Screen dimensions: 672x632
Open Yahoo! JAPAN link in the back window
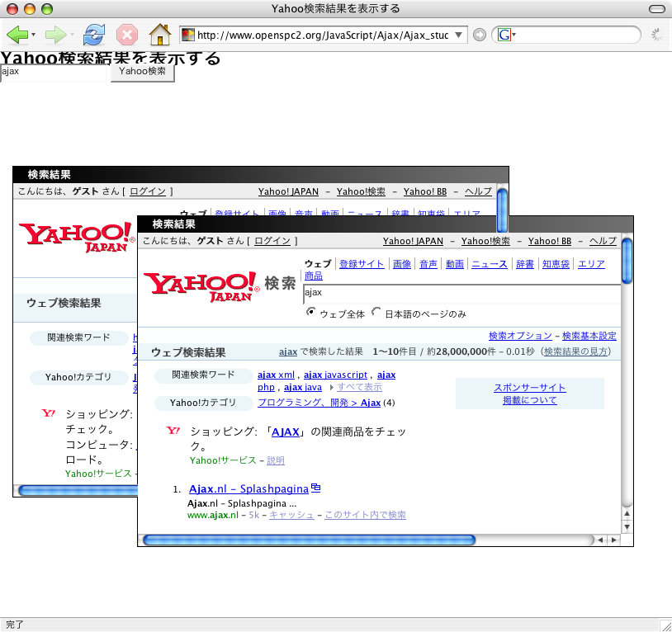(288, 191)
